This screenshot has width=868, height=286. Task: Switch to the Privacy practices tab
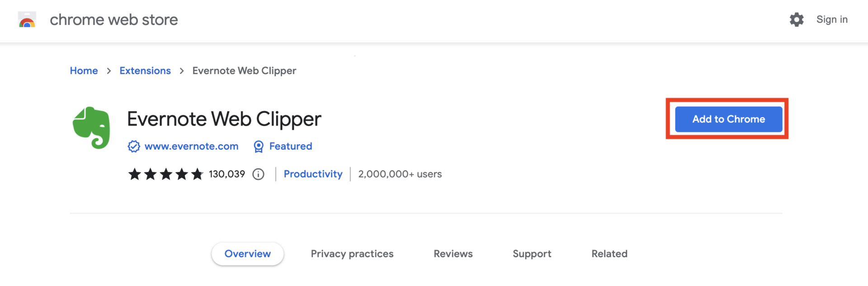(x=352, y=254)
